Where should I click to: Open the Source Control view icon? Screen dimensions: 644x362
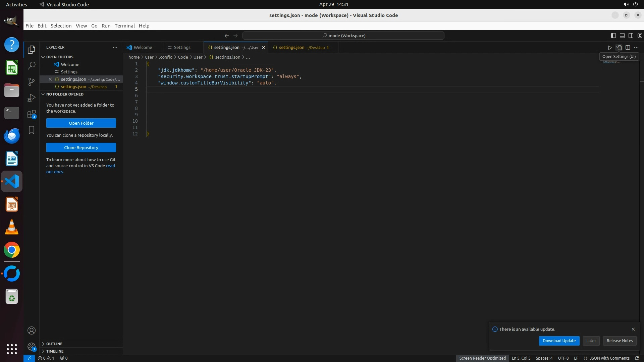(x=32, y=81)
